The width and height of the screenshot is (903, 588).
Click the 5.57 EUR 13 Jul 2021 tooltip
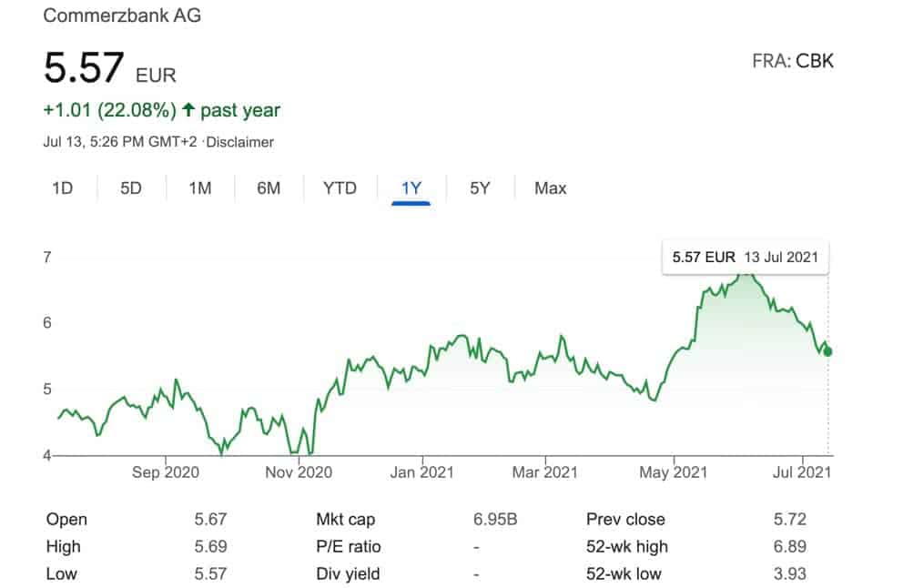(x=746, y=257)
